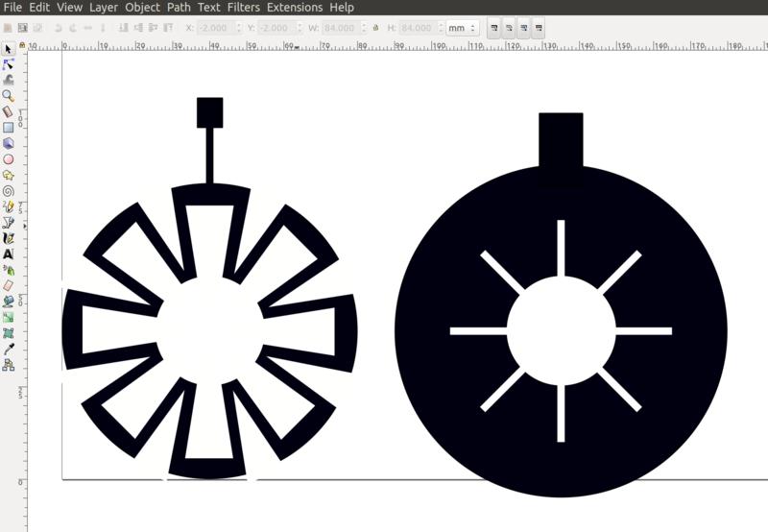Select the Calligraphy tool
This screenshot has width=768, height=532.
point(8,238)
